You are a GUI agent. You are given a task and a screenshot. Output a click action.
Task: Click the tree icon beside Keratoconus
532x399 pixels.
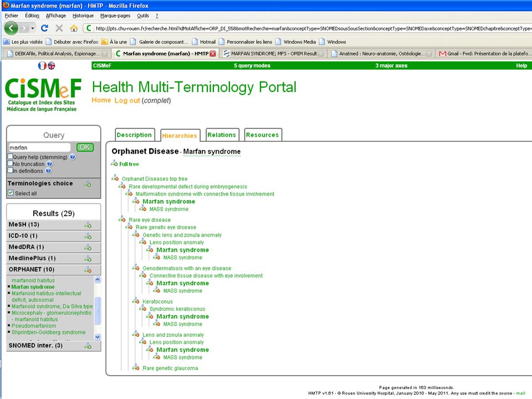[x=136, y=301]
